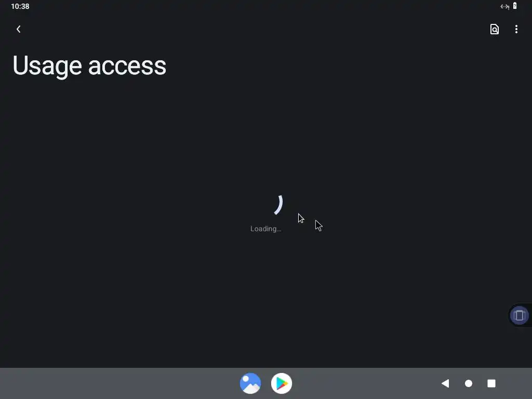Launch Google Play Store from taskbar
The height and width of the screenshot is (399, 532).
click(282, 383)
